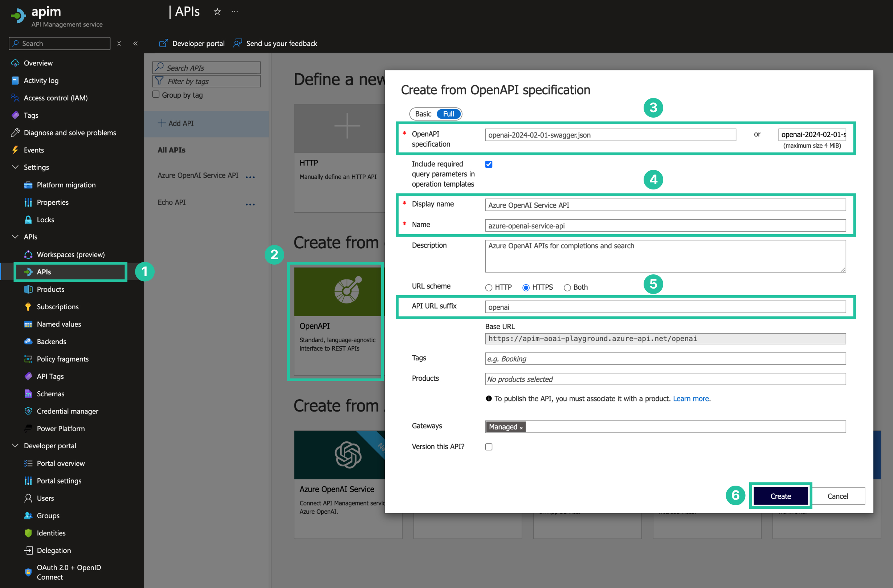Click Send us your feedback
The image size is (893, 588).
(276, 44)
